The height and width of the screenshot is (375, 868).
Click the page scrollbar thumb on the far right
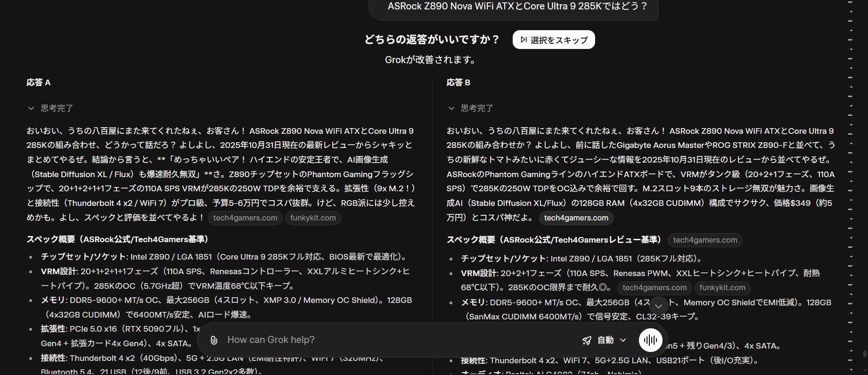[864, 353]
